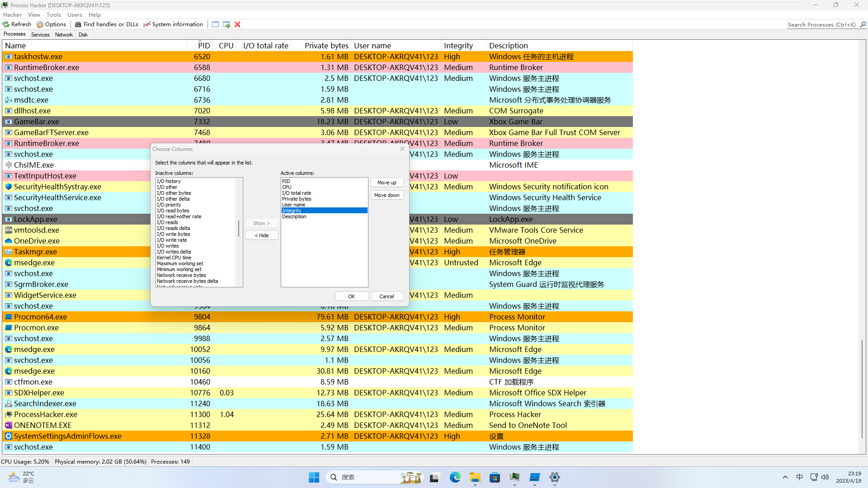Screen dimensions: 868x488
Task: Click the vmtoolsd.exe VMware icon
Action: (8, 230)
